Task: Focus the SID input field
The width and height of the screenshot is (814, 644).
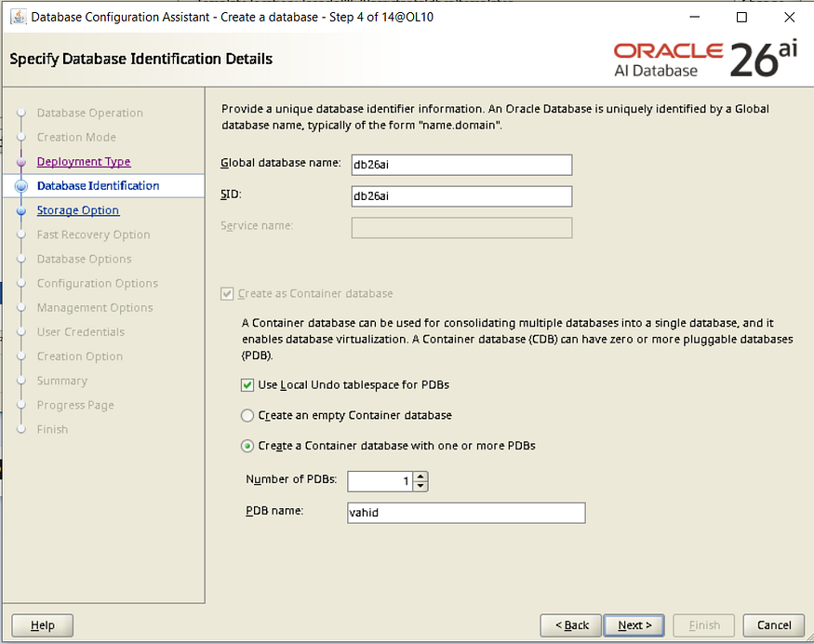Action: 461,196
